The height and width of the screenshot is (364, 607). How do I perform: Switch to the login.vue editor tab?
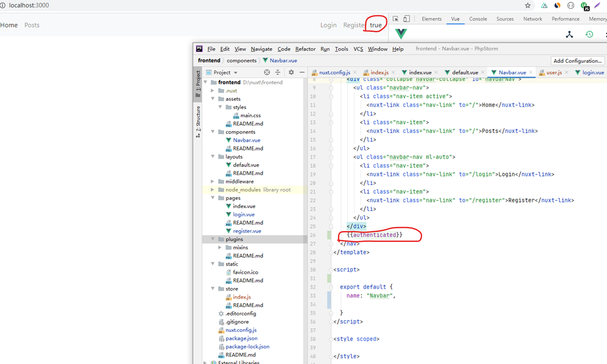click(590, 72)
